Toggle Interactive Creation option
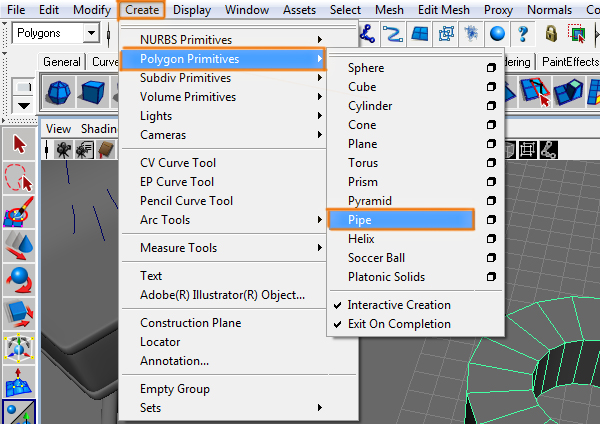The width and height of the screenshot is (600, 424). coord(399,305)
